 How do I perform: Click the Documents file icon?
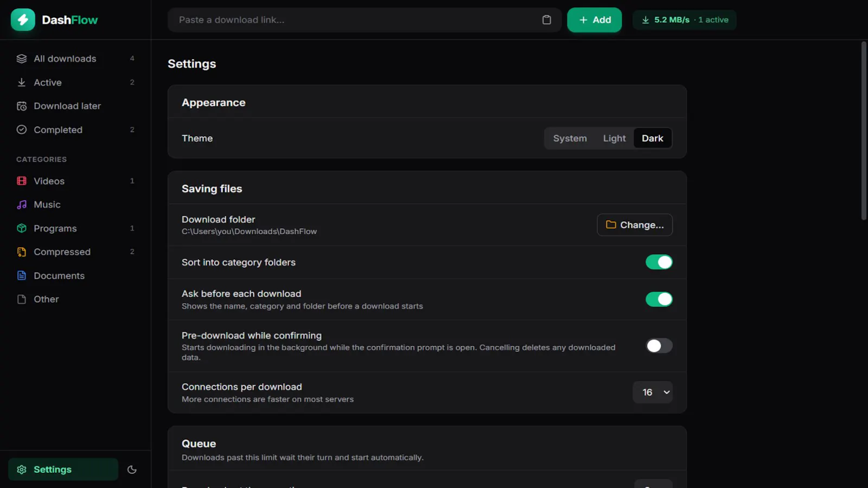point(22,275)
